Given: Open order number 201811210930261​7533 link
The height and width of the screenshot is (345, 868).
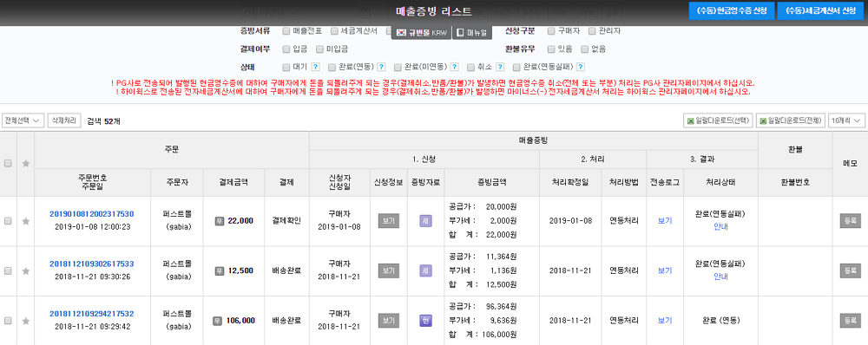Looking at the screenshot, I should (x=92, y=264).
